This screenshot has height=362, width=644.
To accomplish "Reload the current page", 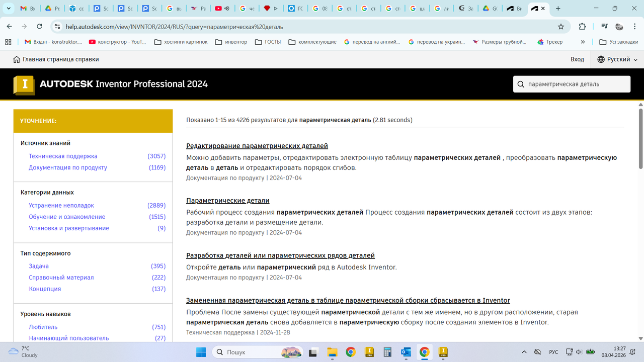I will coord(40,27).
